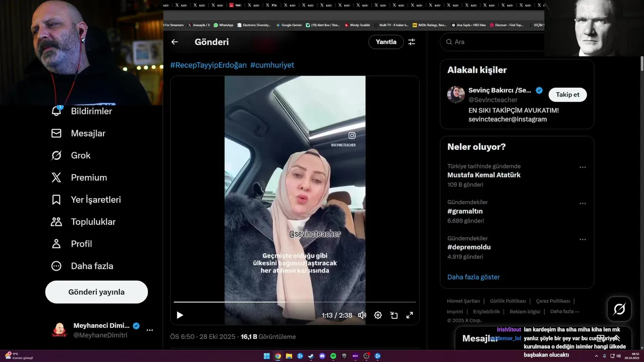Open the Windows Start button
This screenshot has width=644, height=362.
click(267, 356)
